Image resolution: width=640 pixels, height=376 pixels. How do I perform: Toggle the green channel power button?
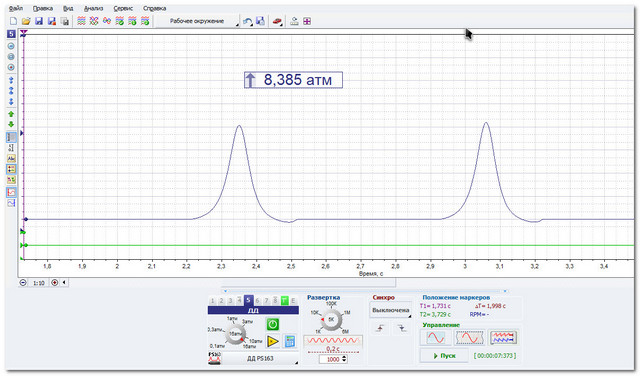point(273,324)
